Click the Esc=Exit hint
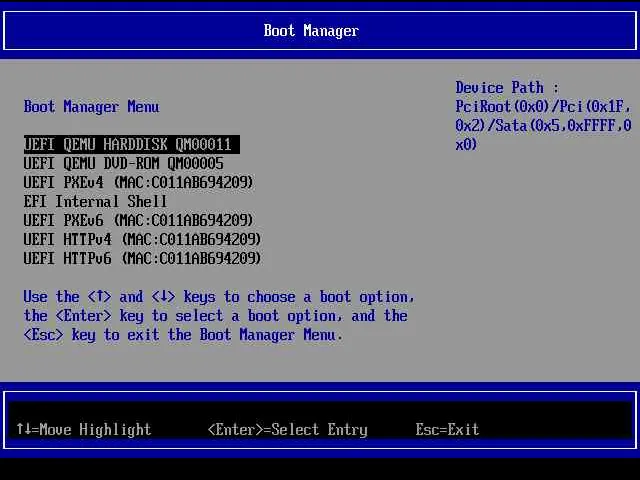Viewport: 640px width, 480px height. 447,429
